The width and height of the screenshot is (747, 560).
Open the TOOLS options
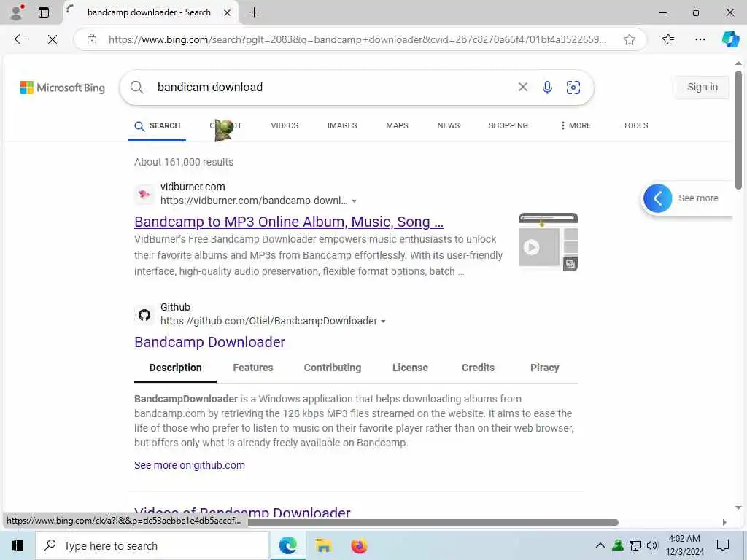(x=635, y=125)
